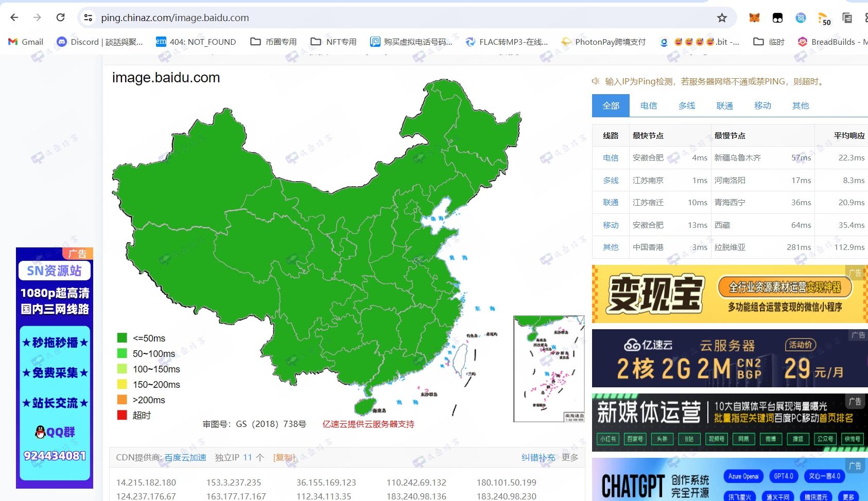Click 移动 row link in table
Image resolution: width=868 pixels, height=501 pixels.
click(x=611, y=225)
